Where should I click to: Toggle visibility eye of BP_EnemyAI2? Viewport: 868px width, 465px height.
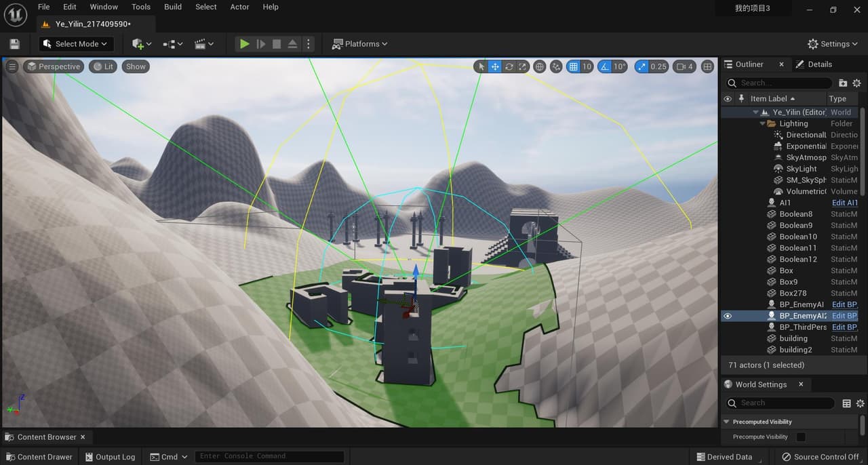tap(728, 316)
